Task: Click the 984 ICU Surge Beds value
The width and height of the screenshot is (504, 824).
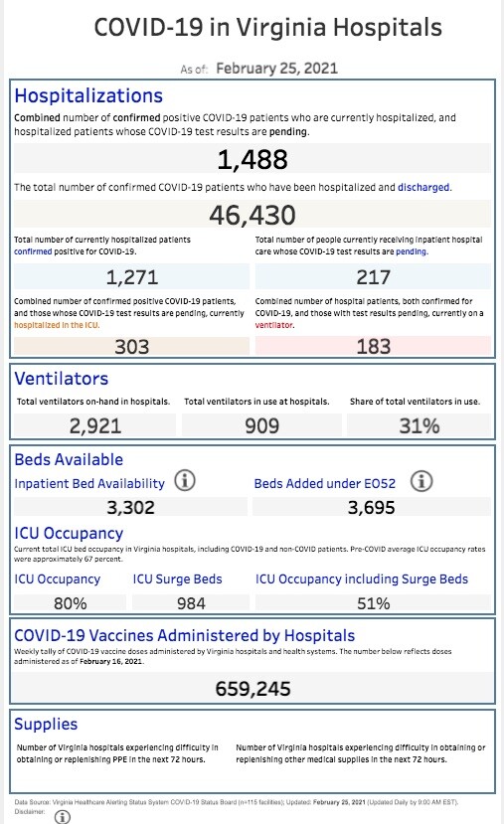Action: click(x=191, y=603)
